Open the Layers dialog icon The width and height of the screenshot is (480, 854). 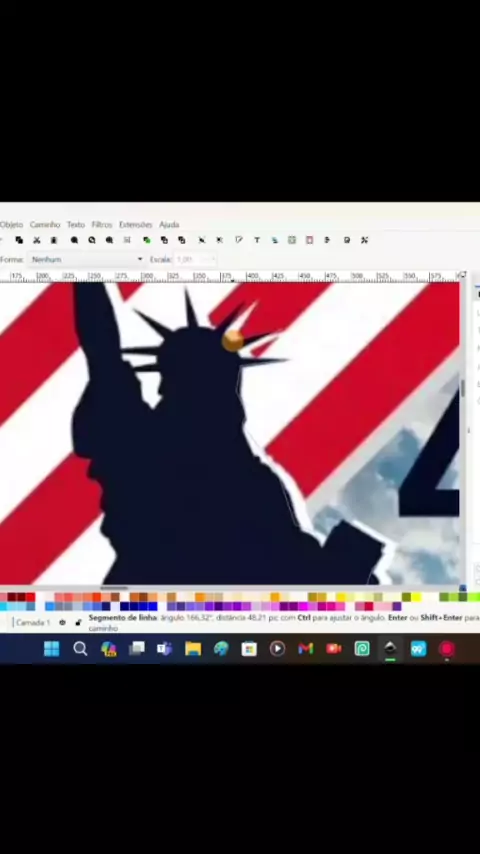point(275,240)
